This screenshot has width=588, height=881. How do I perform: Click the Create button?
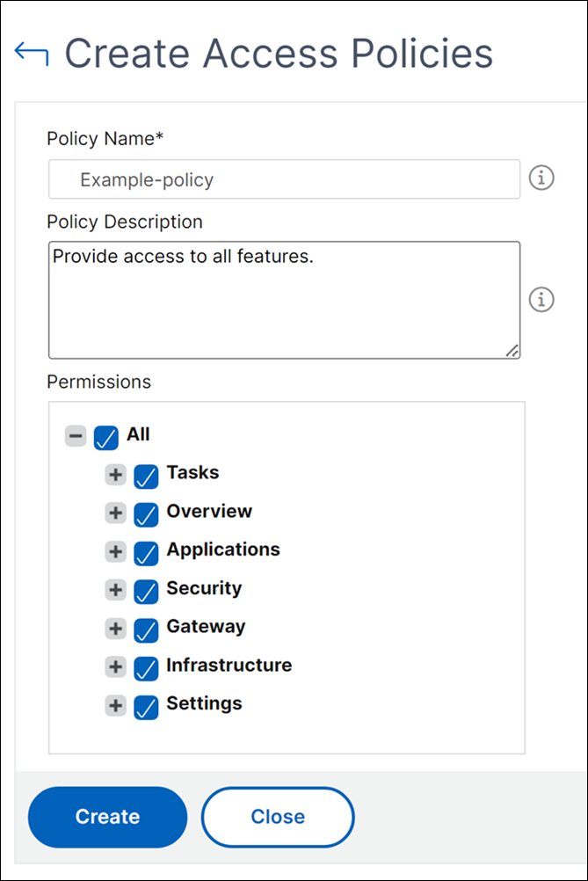tap(108, 817)
